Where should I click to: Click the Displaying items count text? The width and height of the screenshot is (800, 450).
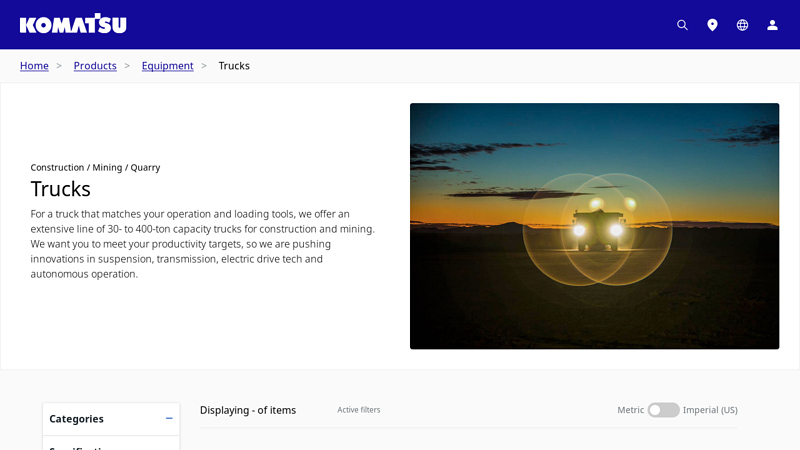click(x=248, y=410)
